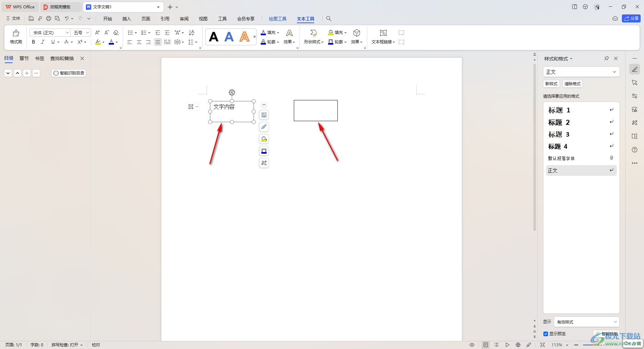Align text left
The width and height of the screenshot is (644, 349).
[x=129, y=42]
